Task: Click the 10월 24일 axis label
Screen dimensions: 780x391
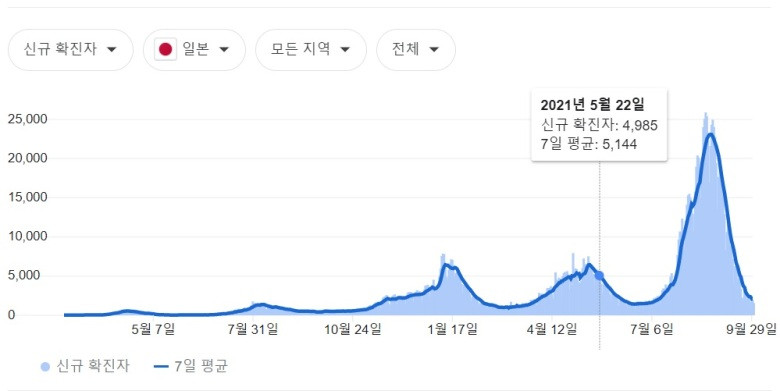Action: (x=353, y=329)
